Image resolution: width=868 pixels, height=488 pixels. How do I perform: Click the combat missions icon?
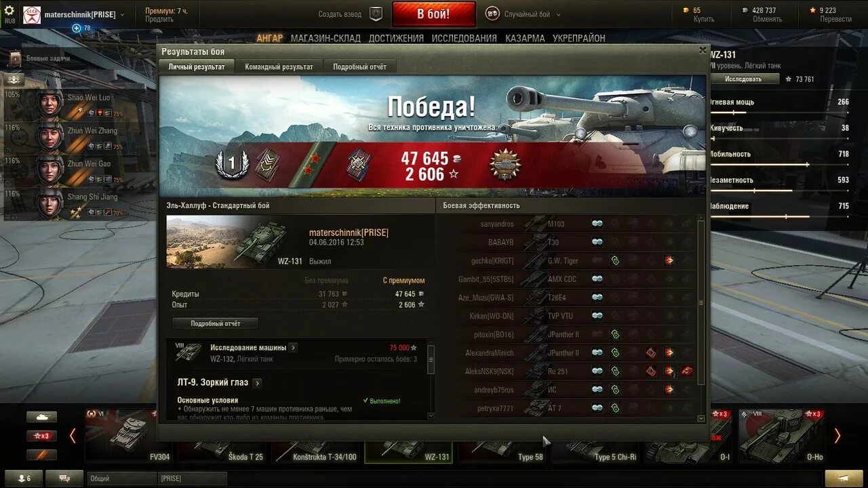pyautogui.click(x=15, y=59)
